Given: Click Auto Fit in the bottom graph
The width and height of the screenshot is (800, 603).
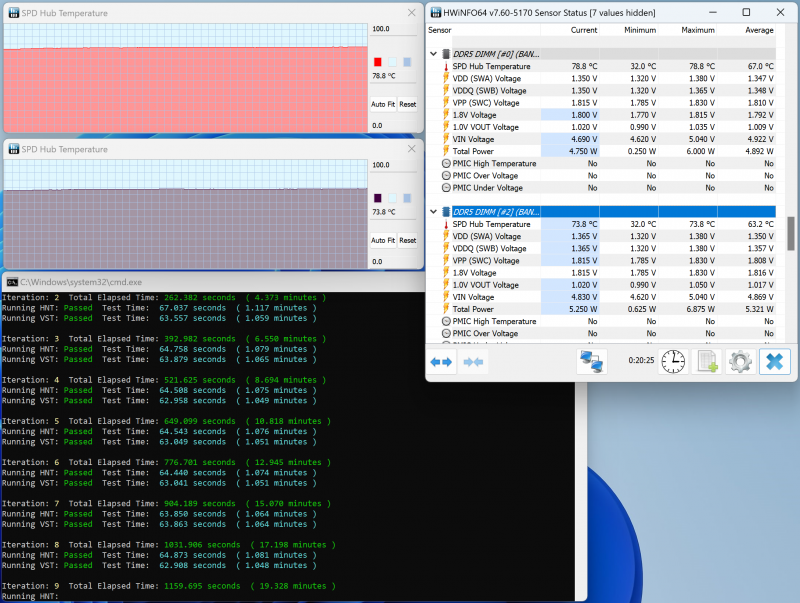Looking at the screenshot, I should pos(383,240).
